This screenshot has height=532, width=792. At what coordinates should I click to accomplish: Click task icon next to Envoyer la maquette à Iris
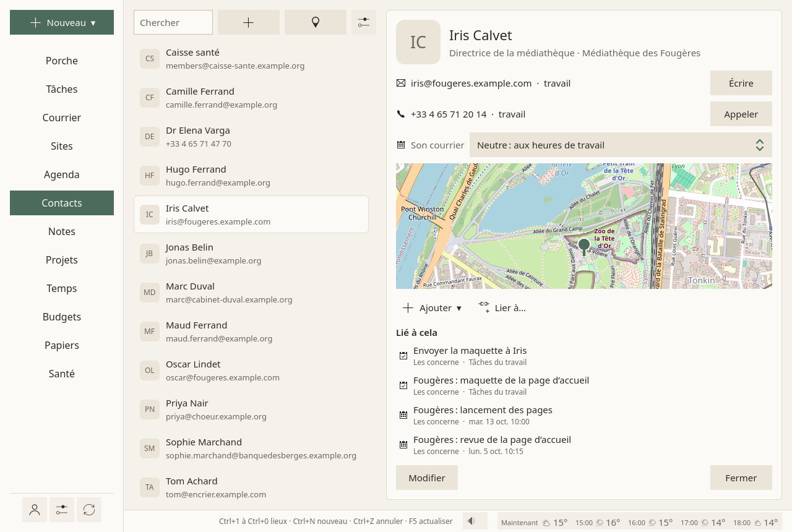coord(403,356)
